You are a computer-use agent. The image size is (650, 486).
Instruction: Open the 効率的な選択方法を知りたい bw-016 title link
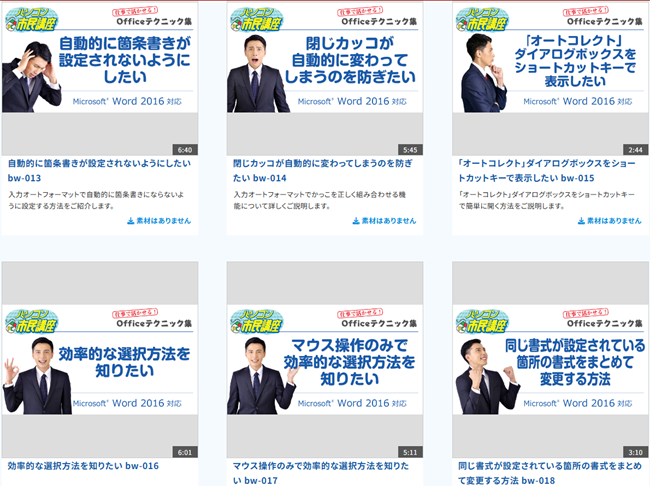tap(83, 466)
